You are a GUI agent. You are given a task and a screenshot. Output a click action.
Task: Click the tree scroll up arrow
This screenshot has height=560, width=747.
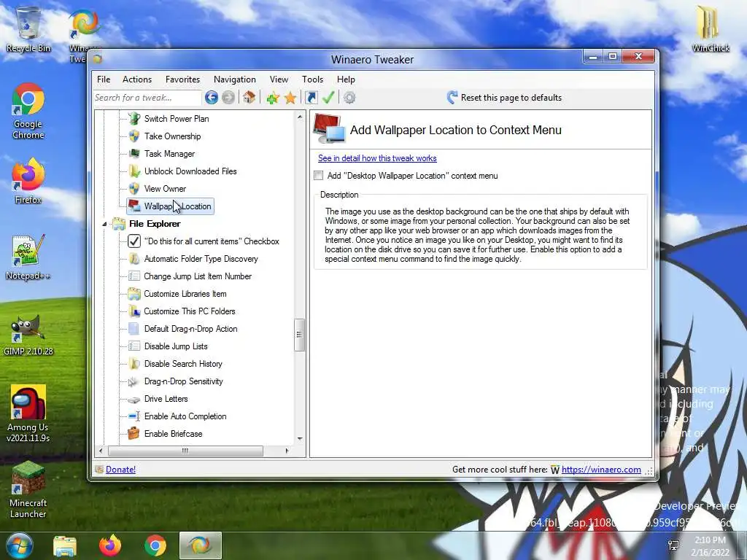pos(300,117)
